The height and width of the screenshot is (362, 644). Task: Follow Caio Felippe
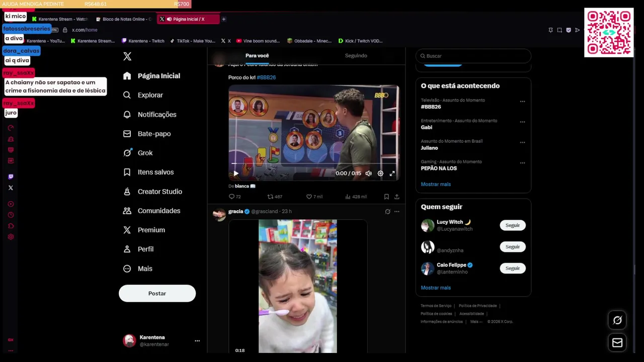click(x=513, y=268)
